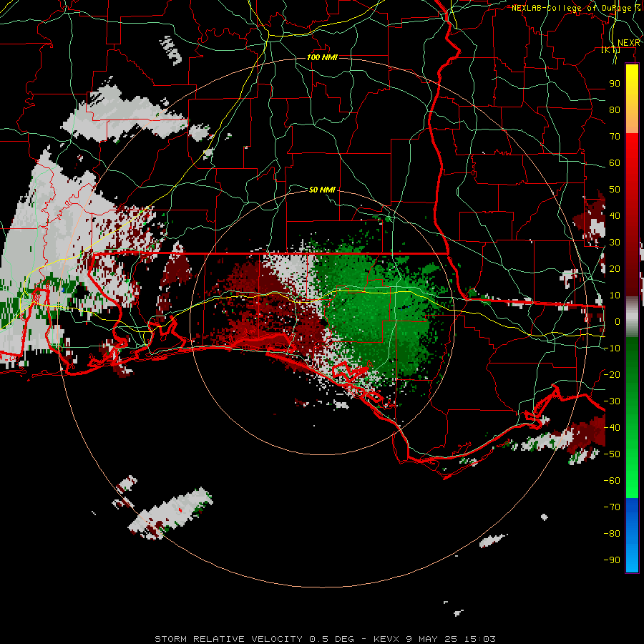Screen dimensions: 644x644
Task: Click the "-80" scale label
Action: click(612, 534)
